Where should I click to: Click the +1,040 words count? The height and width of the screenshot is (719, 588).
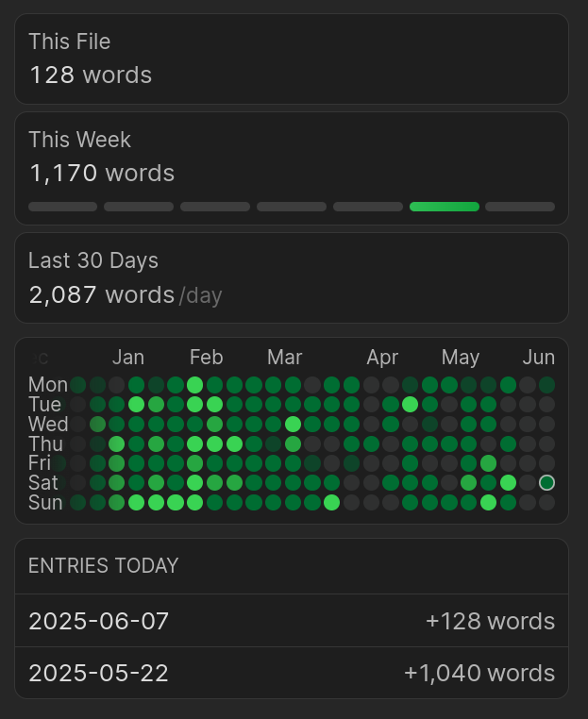point(479,673)
